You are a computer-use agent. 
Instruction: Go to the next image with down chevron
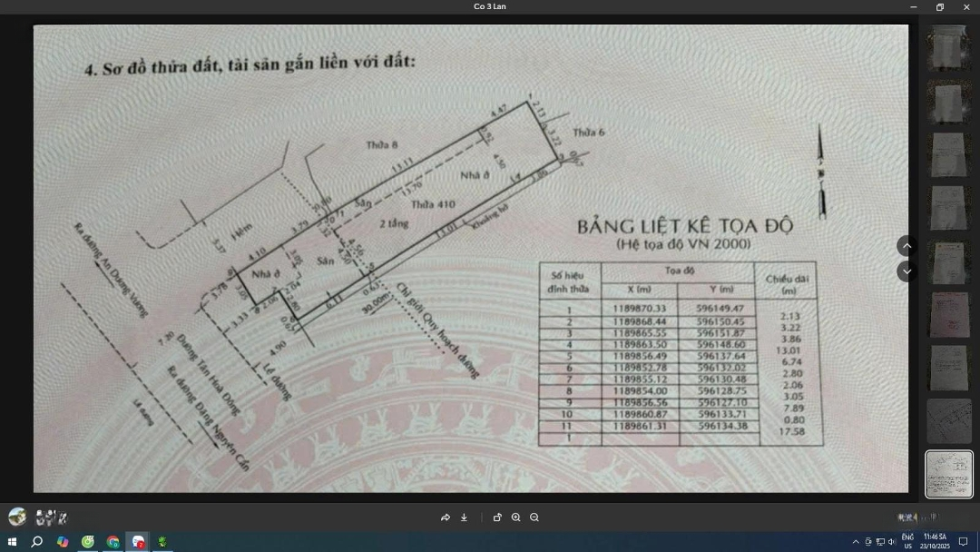tap(906, 271)
